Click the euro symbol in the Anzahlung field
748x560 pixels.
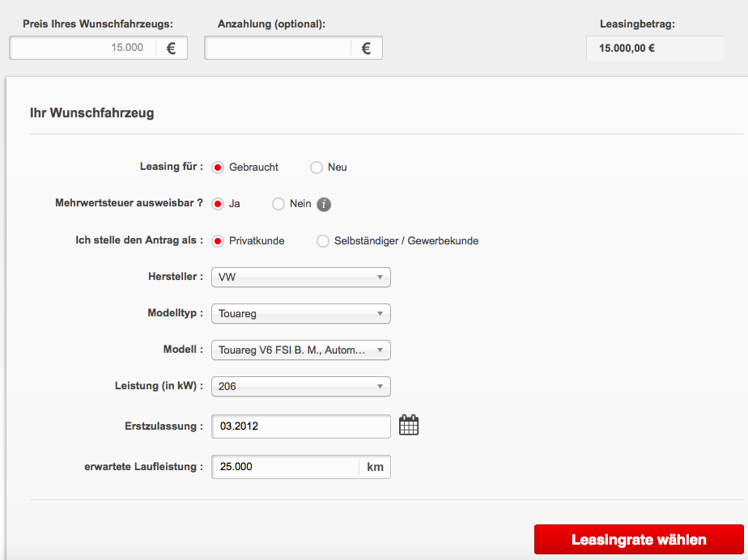pos(367,49)
